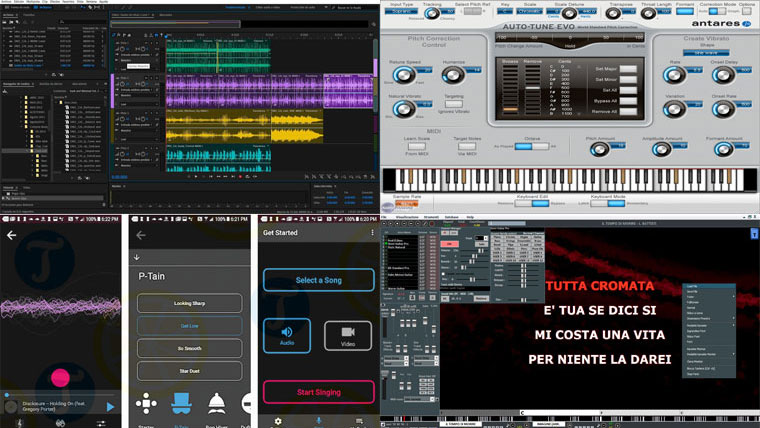
Task: Tap the lightning bolt icon on the recording screen
Action: click(x=19, y=423)
